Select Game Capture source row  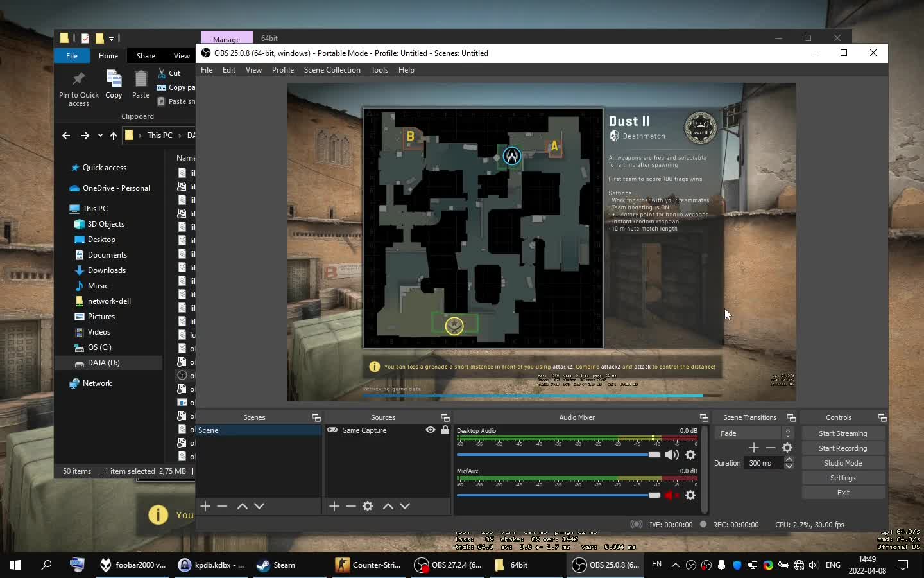click(x=388, y=430)
